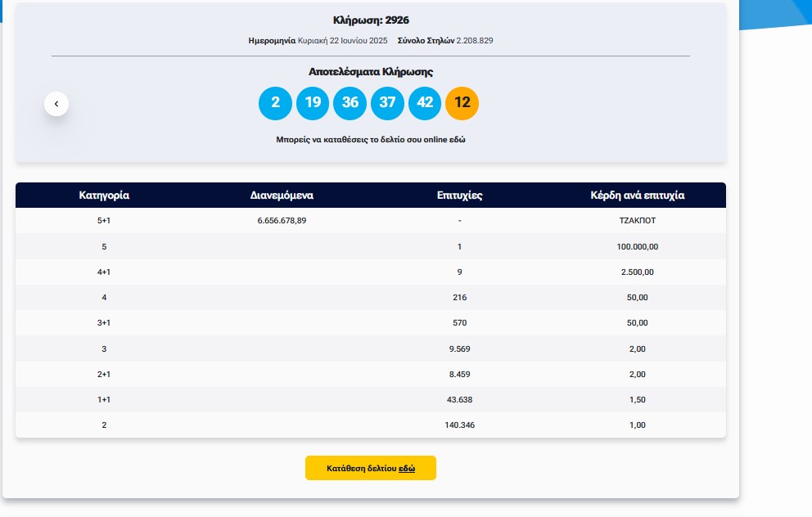The height and width of the screenshot is (517, 812).
Task: Click the orange Joker ball numbered 12
Action: [x=462, y=103]
